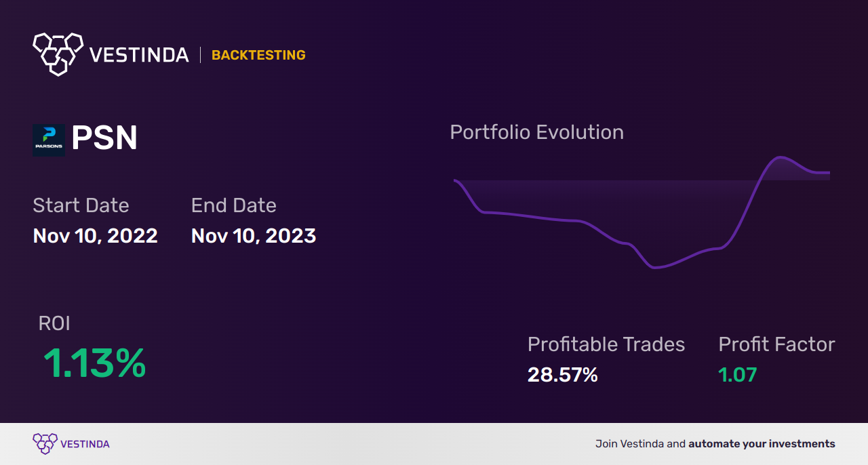This screenshot has height=465, width=868.
Task: Select the Profit Factor label
Action: coord(776,344)
